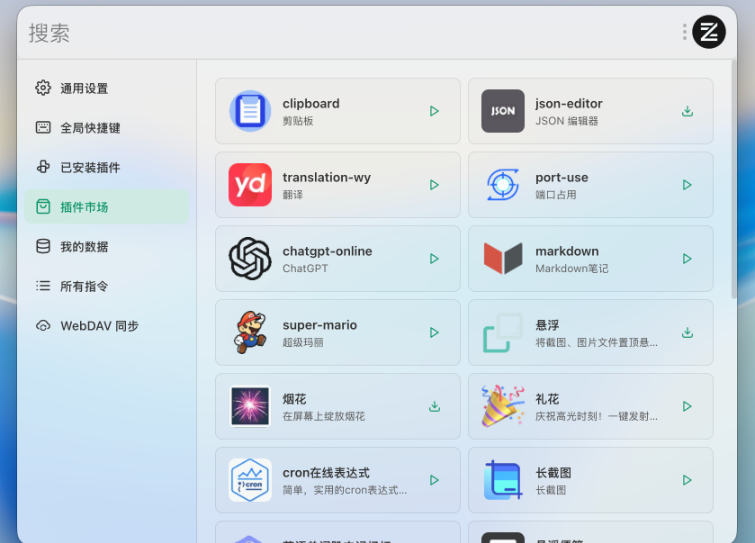This screenshot has width=755, height=543.
Task: Click the translation-wy yd icon
Action: point(250,185)
